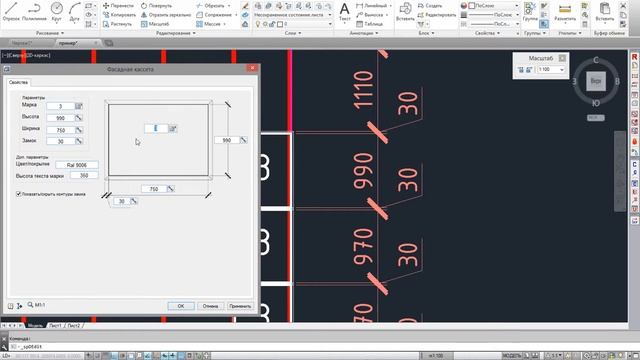
Task: Click the Размерить measure utility
Action: 565,11
